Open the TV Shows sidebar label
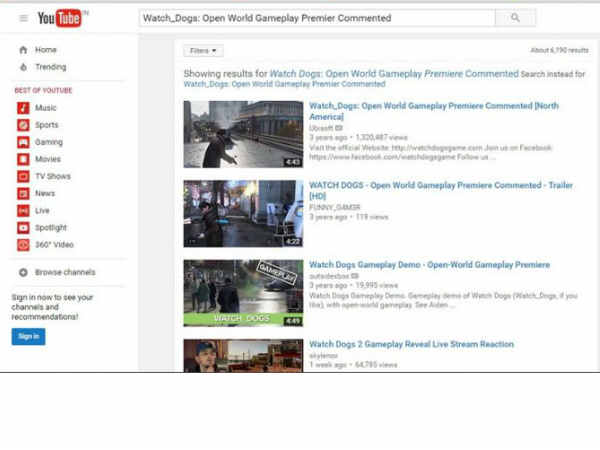Viewport: 600px width, 450px height. pyautogui.click(x=53, y=176)
